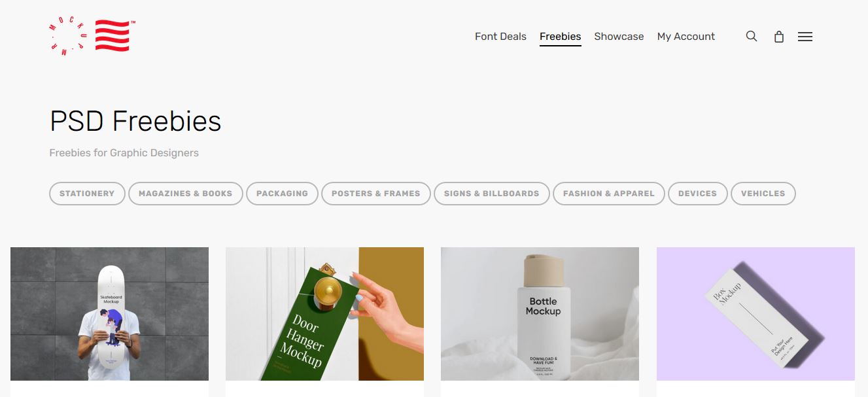Filter by Packaging category

click(x=282, y=194)
